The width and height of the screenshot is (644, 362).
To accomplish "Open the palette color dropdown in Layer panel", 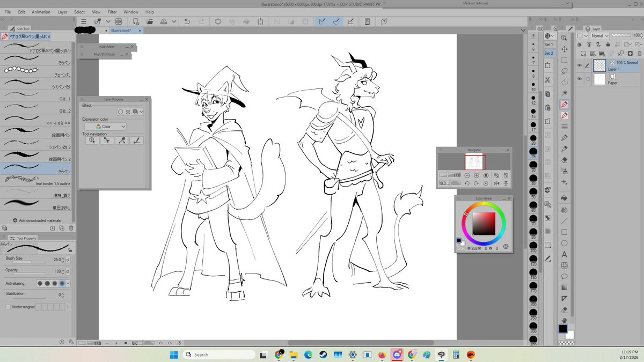I will point(582,35).
